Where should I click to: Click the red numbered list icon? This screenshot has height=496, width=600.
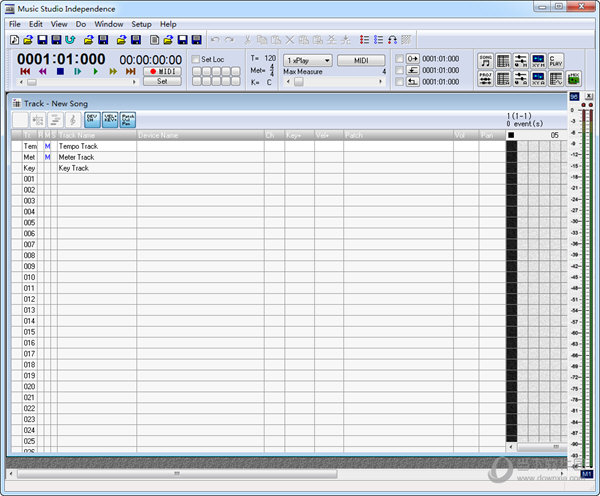(x=364, y=39)
